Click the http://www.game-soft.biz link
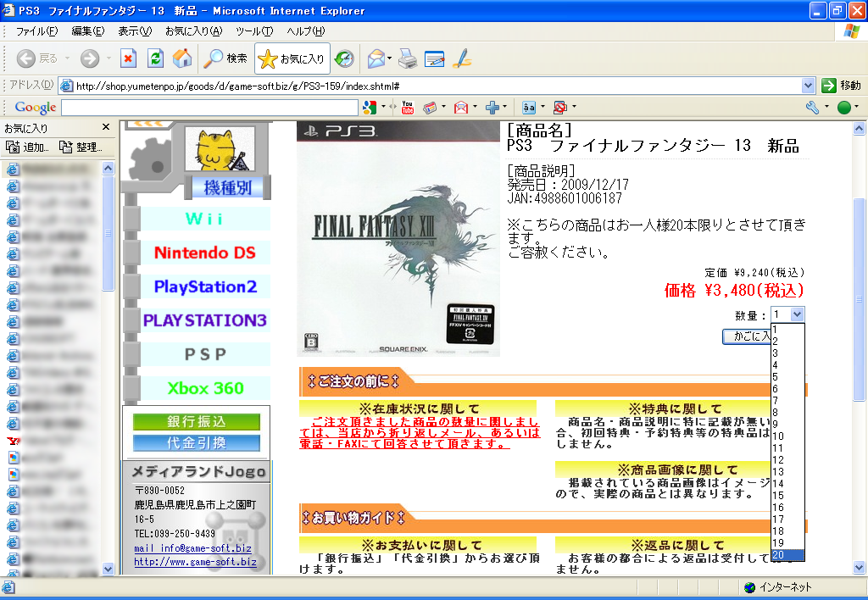Screen dimensions: 868x600 point(195,562)
